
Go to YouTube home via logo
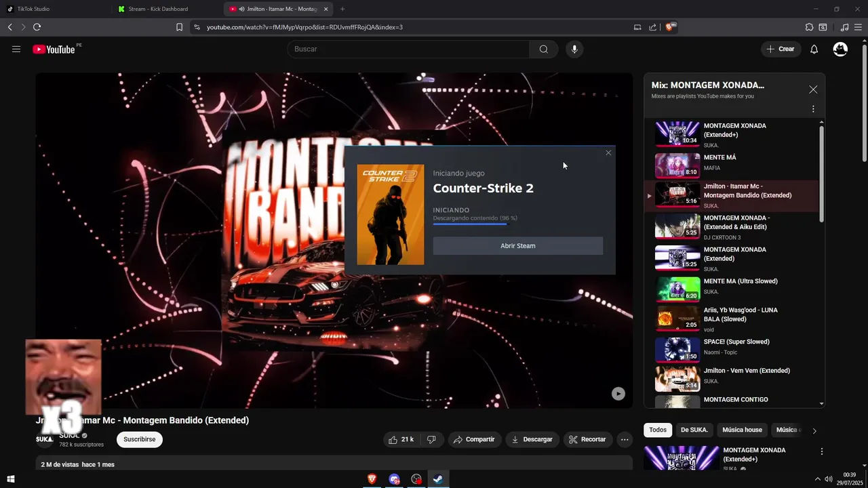[54, 49]
